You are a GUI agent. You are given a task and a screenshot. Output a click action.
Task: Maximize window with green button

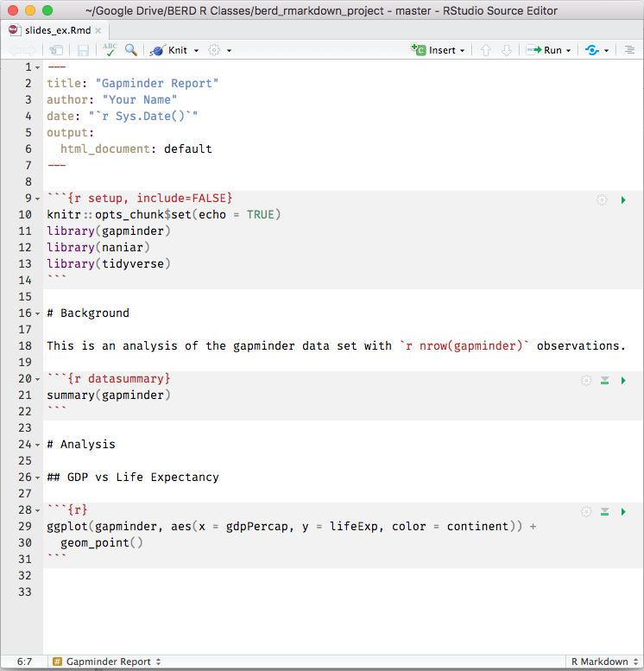click(x=47, y=10)
